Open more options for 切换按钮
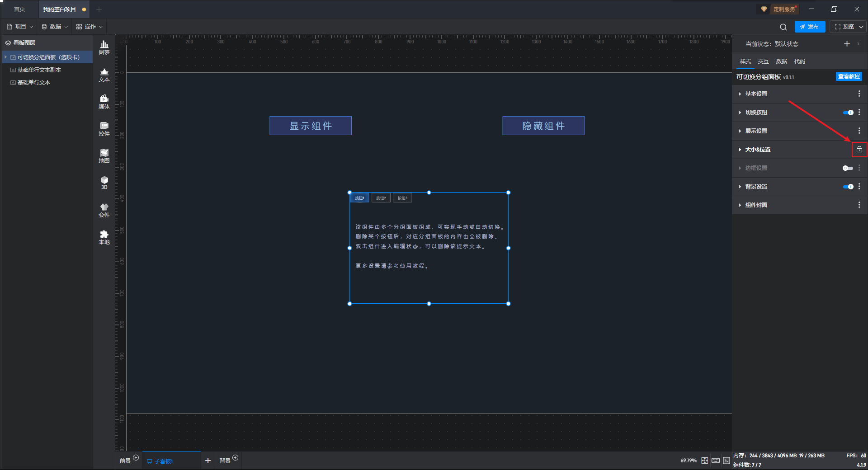868x470 pixels. point(859,112)
